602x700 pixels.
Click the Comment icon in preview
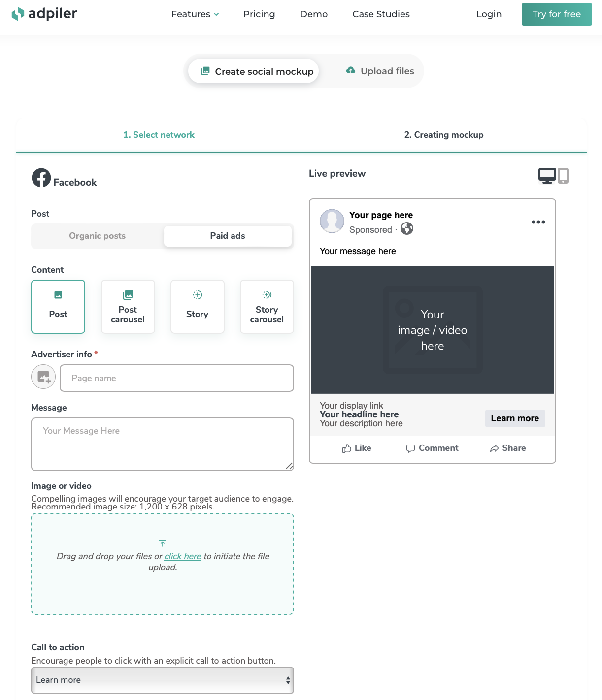coord(410,448)
